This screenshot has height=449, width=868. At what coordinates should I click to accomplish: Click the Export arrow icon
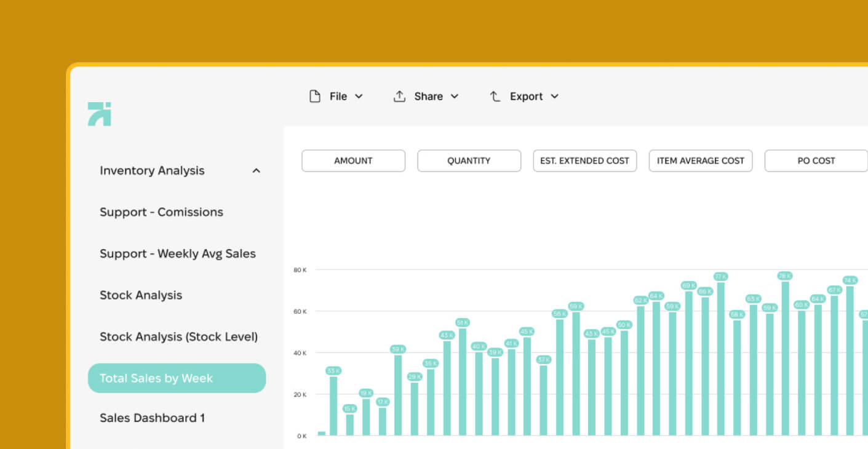(x=495, y=97)
